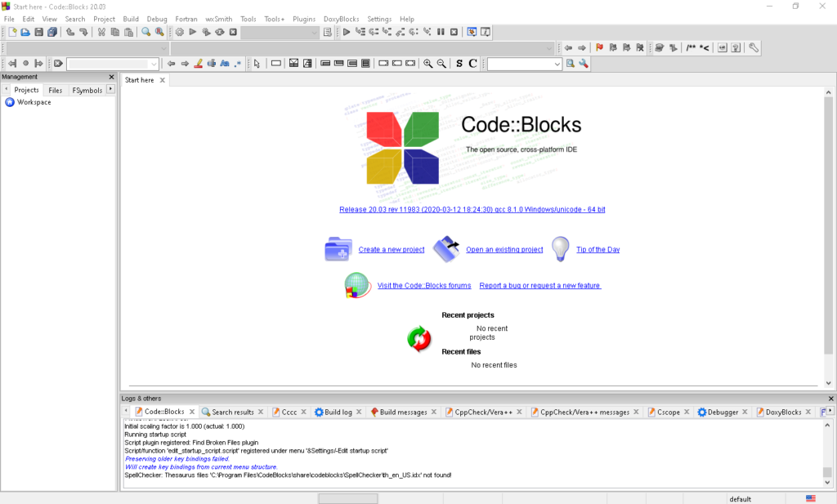Click the 'Open an existing project' link

pos(504,250)
